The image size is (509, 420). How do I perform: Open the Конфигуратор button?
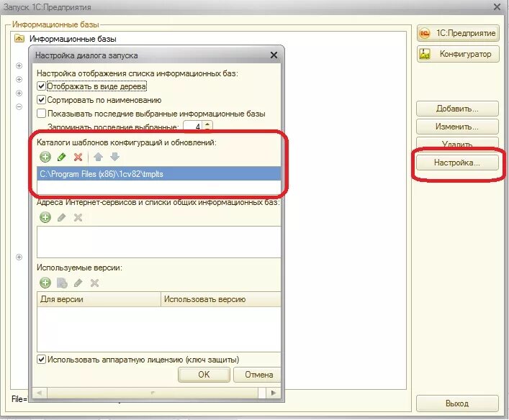point(458,54)
